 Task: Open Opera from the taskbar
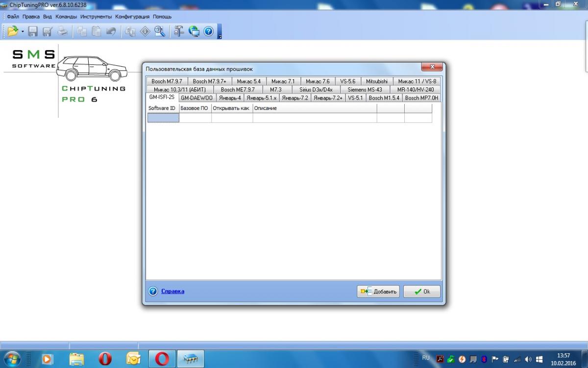(x=105, y=359)
